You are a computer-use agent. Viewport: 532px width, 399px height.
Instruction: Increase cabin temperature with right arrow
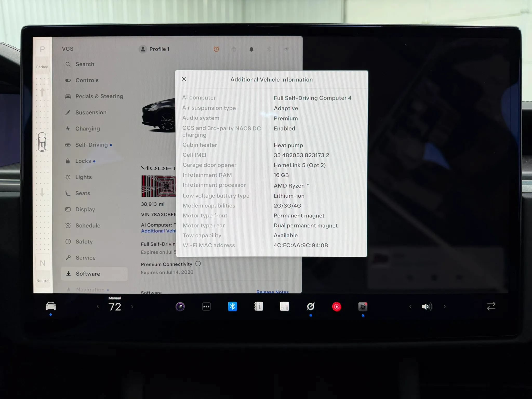132,307
